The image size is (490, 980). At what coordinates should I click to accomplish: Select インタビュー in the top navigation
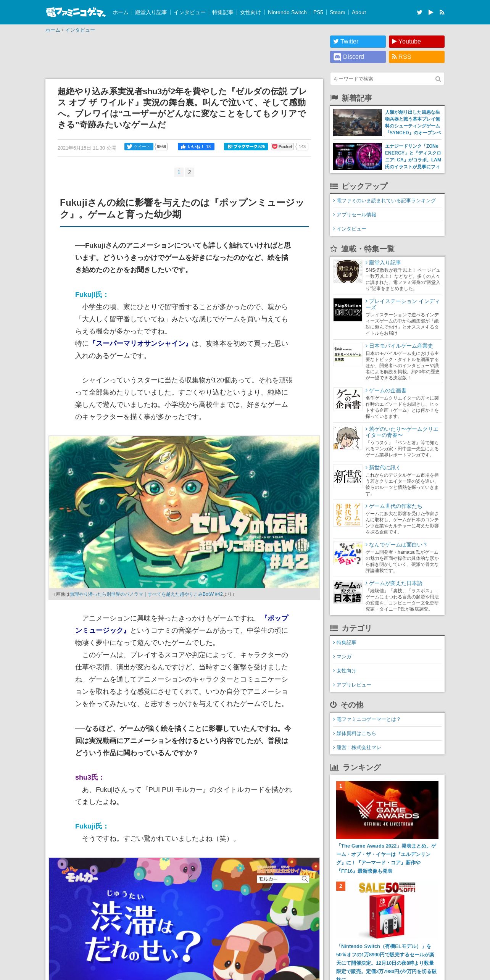tap(189, 12)
